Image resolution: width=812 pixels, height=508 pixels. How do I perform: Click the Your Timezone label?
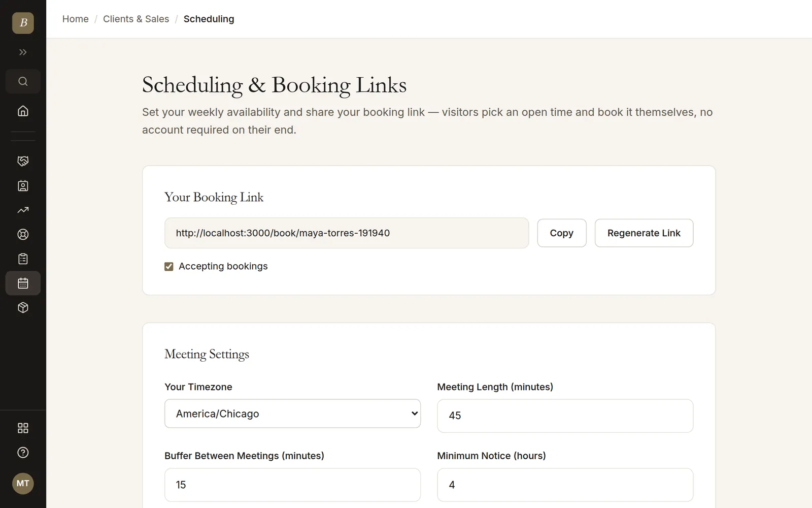pos(198,387)
